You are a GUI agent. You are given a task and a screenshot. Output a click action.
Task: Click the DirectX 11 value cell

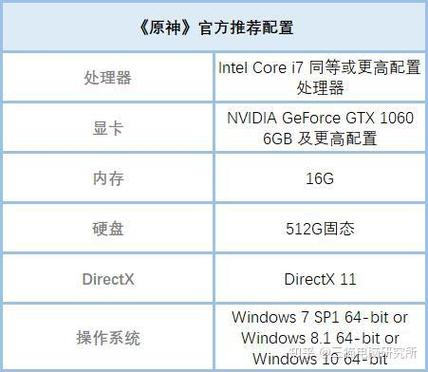pyautogui.click(x=320, y=279)
